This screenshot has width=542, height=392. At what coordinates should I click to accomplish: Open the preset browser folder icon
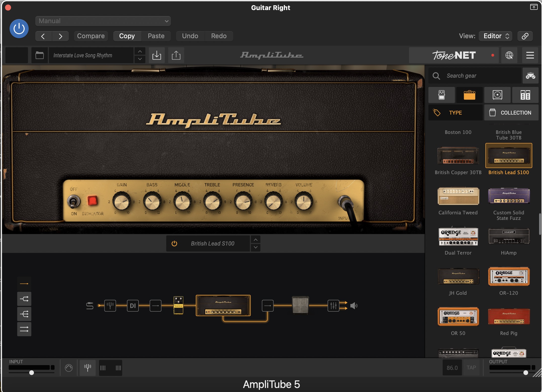tap(39, 55)
